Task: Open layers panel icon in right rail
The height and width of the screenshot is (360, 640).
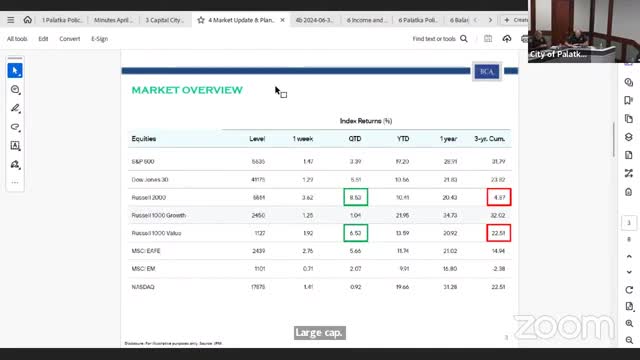Action: pyautogui.click(x=629, y=137)
